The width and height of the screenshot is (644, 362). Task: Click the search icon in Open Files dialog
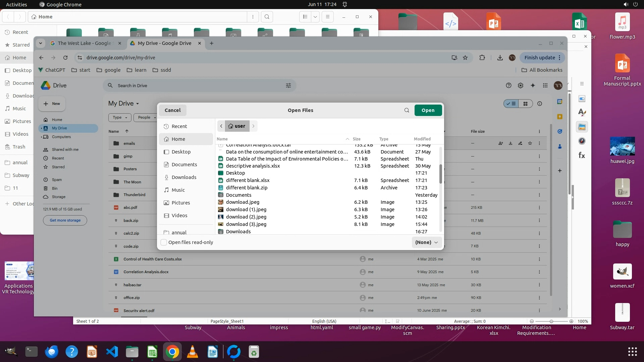(x=407, y=110)
